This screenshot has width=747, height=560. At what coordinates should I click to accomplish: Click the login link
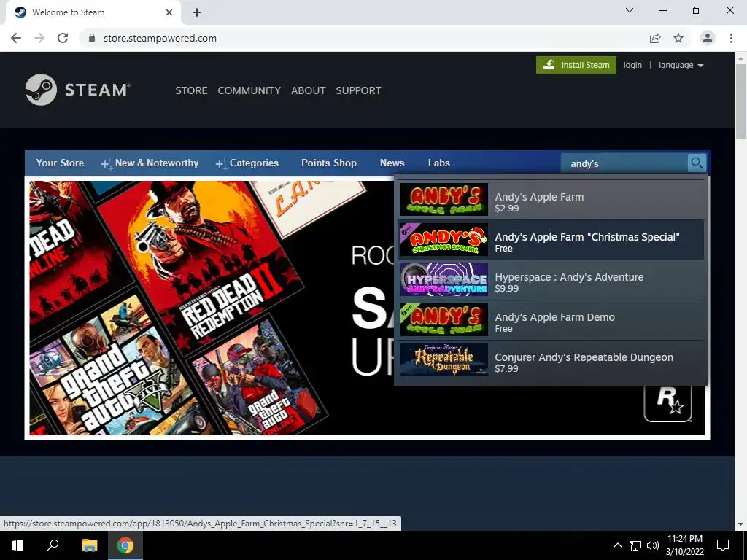tap(632, 65)
